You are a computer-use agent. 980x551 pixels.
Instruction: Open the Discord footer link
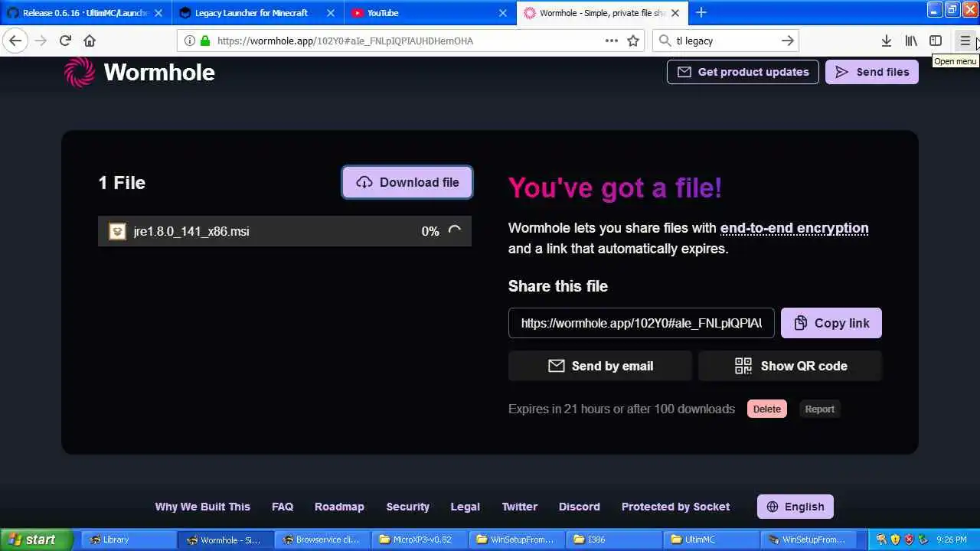(580, 507)
